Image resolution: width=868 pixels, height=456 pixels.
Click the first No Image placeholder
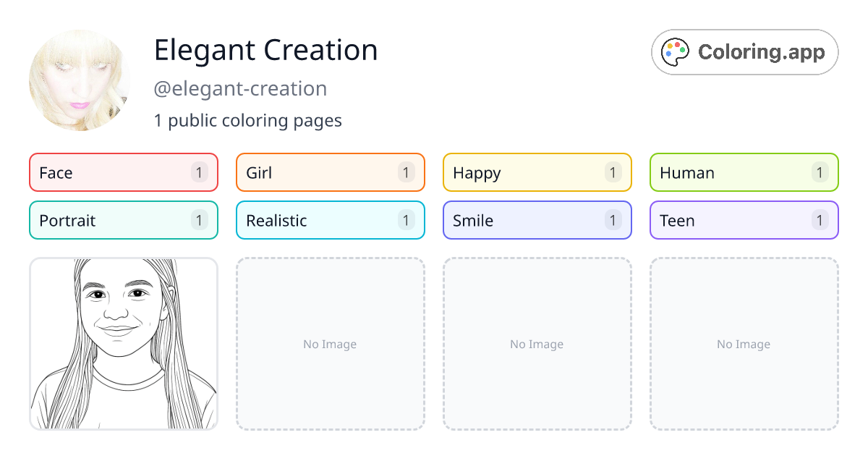pyautogui.click(x=331, y=344)
